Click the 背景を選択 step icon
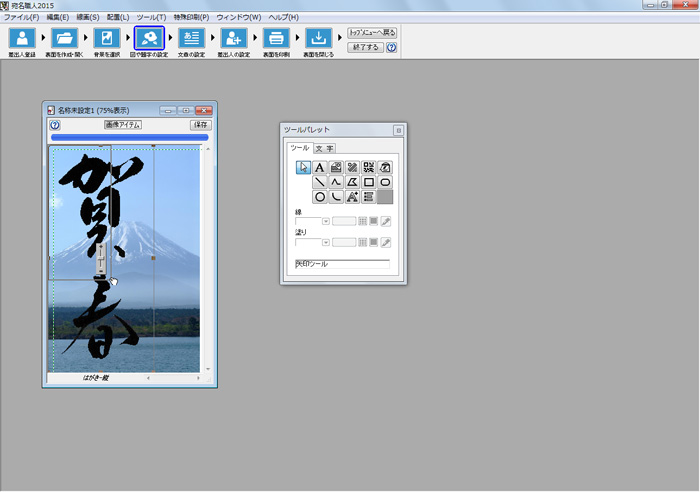700x492 pixels. click(107, 39)
